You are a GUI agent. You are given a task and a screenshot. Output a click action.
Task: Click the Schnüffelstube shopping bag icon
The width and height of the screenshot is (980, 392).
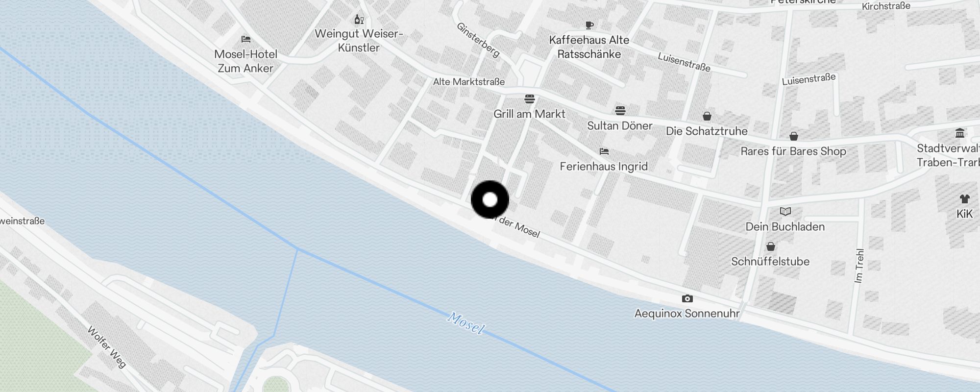pyautogui.click(x=771, y=246)
